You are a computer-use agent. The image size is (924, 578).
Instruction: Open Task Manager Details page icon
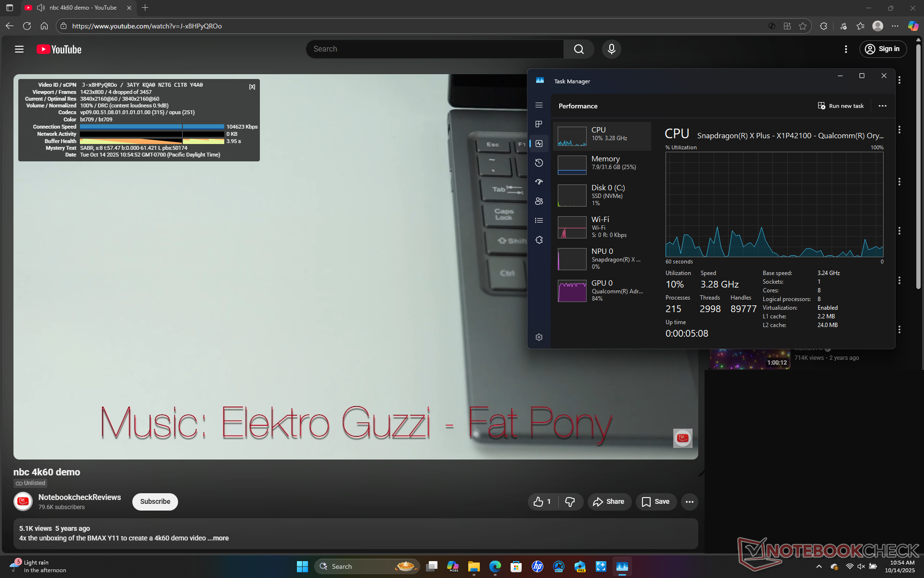(539, 221)
